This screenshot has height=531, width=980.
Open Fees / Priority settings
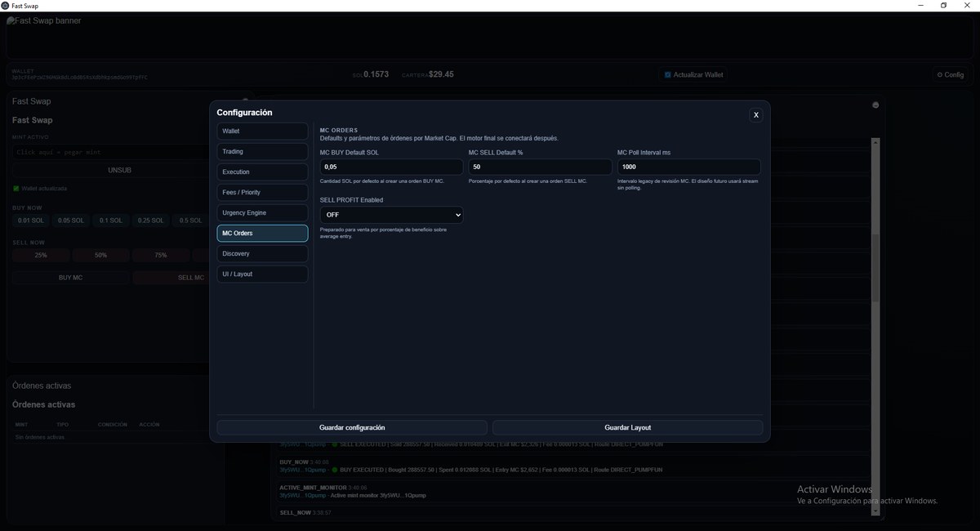(262, 192)
